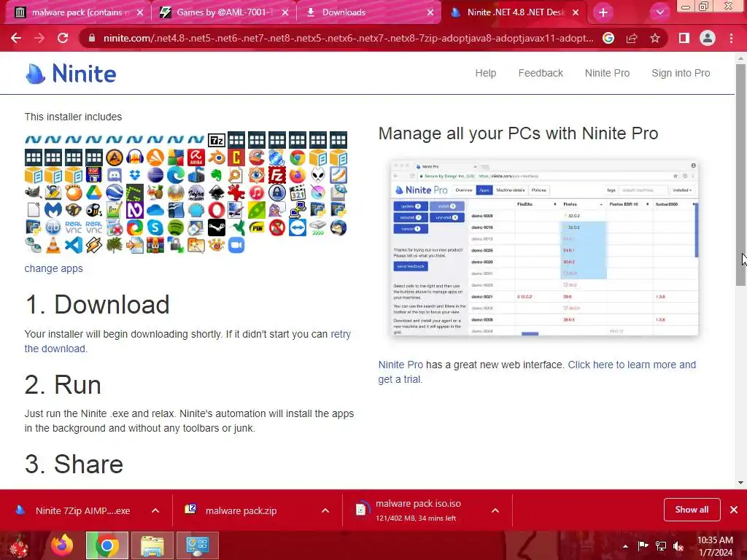Click the Steam icon in app grid
This screenshot has height=560, width=747.
217,227
